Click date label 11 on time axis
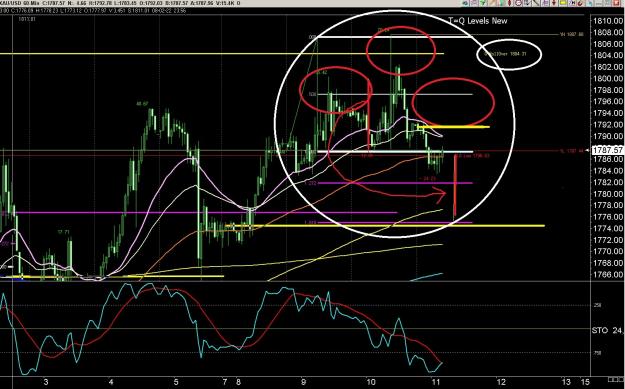 (435, 381)
